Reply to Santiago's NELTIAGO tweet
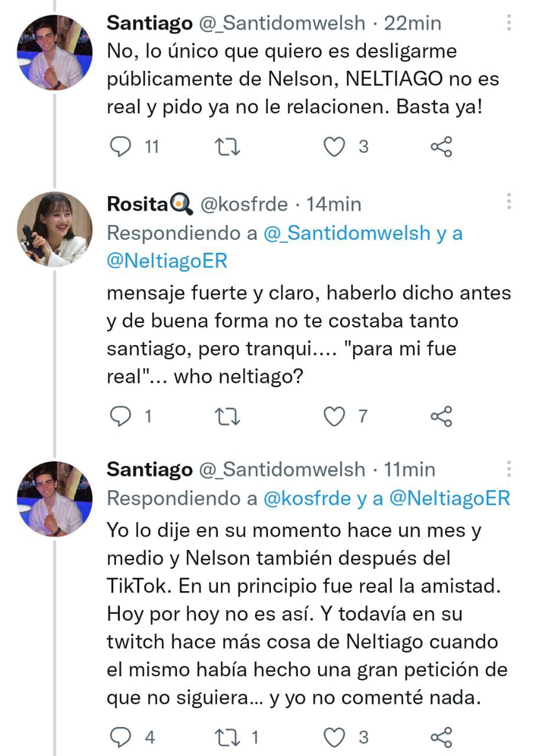The width and height of the screenshot is (536, 756). 121,146
